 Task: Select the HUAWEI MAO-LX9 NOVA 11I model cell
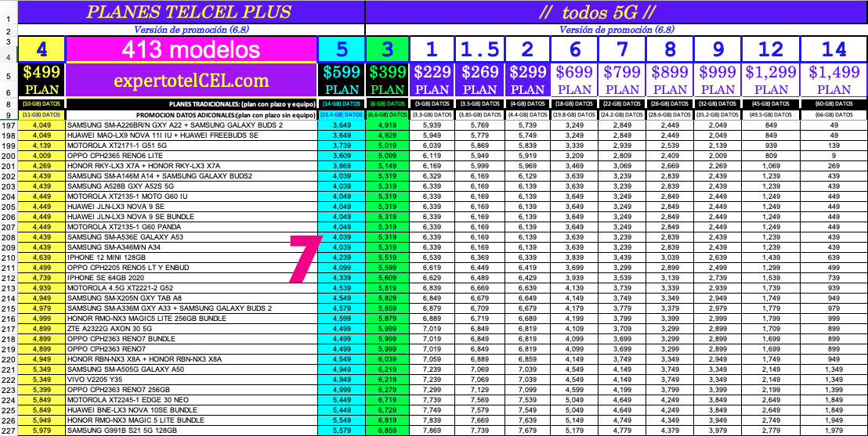(191, 135)
